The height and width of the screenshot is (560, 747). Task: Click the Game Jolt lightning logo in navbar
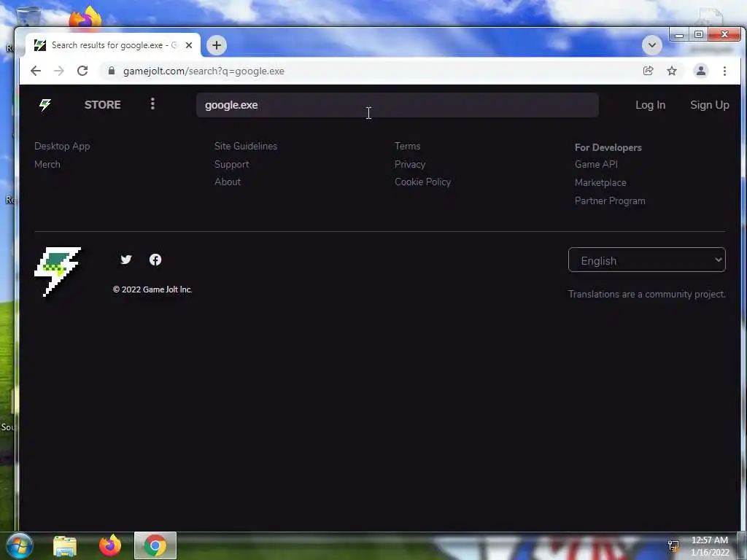point(45,105)
